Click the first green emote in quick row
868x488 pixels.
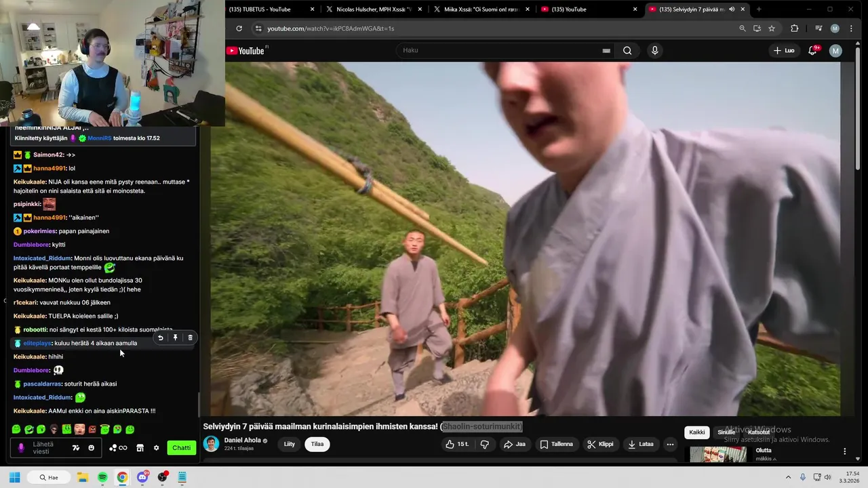(x=16, y=429)
